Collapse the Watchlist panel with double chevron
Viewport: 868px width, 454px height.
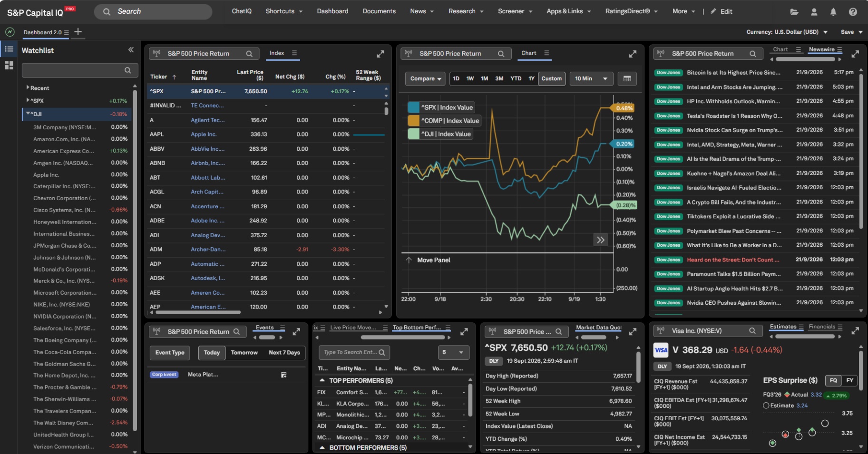click(131, 50)
